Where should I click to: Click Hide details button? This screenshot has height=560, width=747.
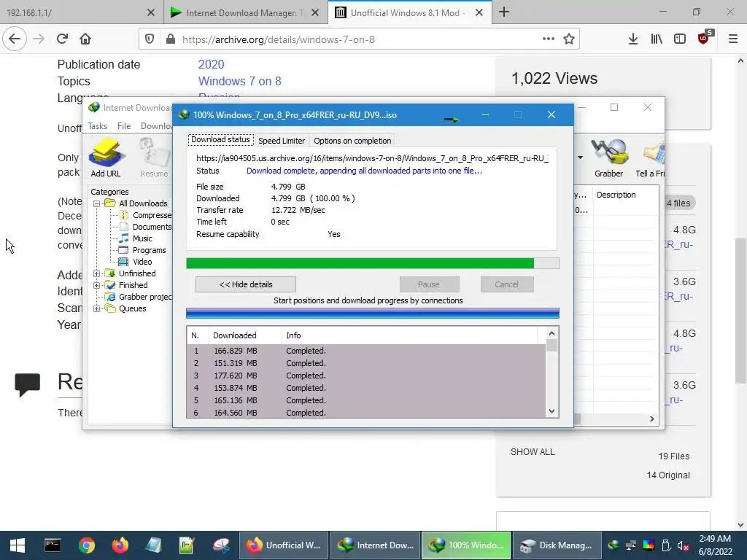(246, 284)
